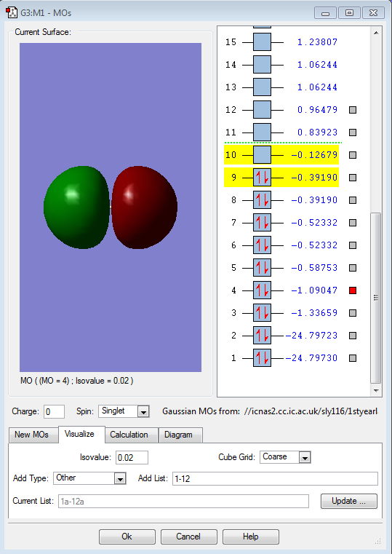The width and height of the screenshot is (392, 554).
Task: Click the orbital box for MO 15
Action: point(262,42)
